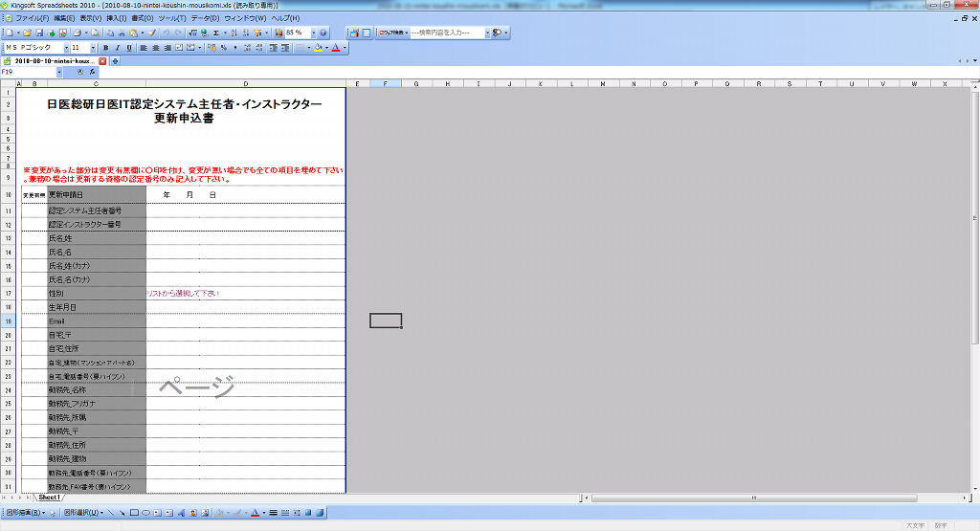Click the Percent Style icon
The image size is (980, 531).
coord(224,48)
